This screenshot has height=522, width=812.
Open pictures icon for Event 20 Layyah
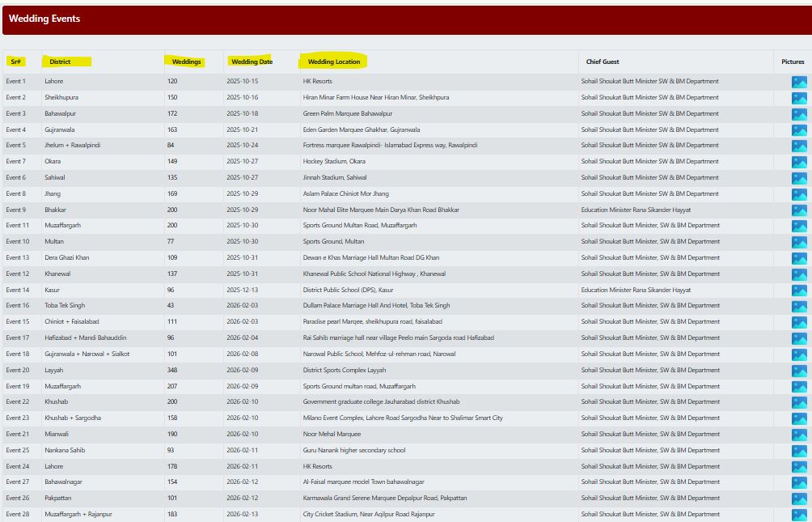pos(799,371)
